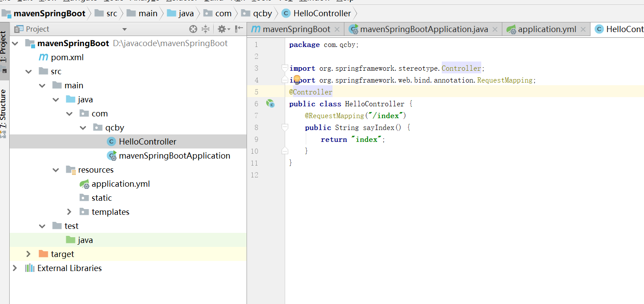Click HelloController in the navigation breadcrumb

[317, 13]
